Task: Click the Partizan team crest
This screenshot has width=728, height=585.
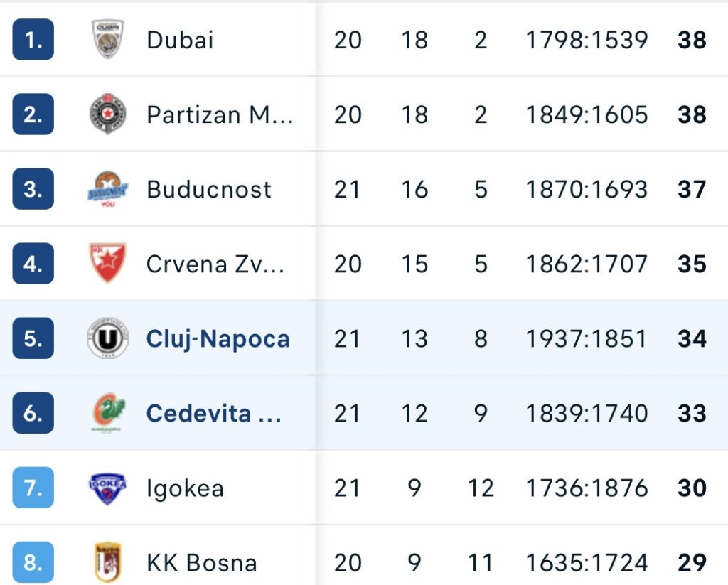Action: tap(108, 114)
